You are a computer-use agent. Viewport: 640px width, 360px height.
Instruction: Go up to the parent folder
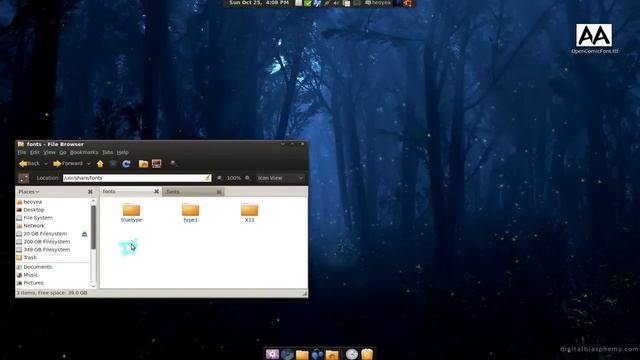tap(100, 164)
